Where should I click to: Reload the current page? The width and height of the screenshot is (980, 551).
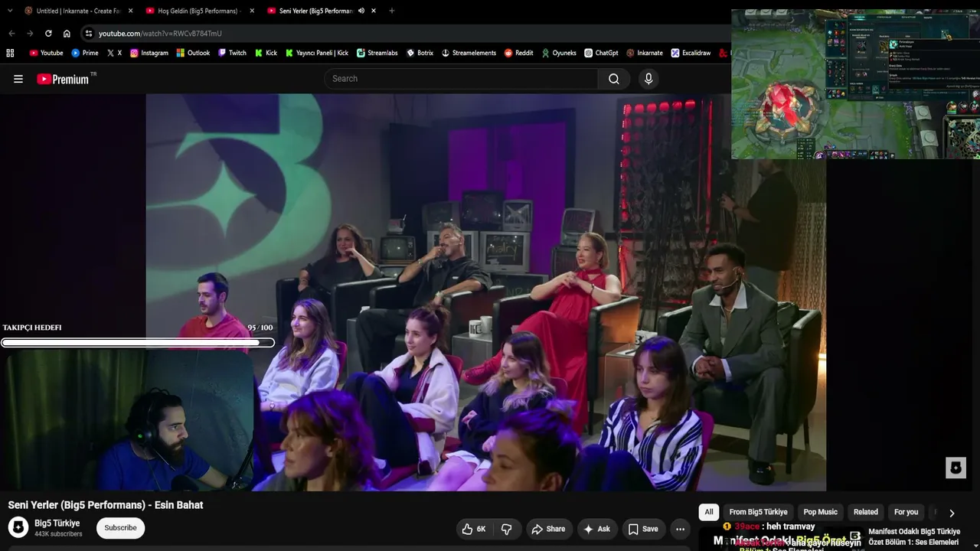coord(48,34)
